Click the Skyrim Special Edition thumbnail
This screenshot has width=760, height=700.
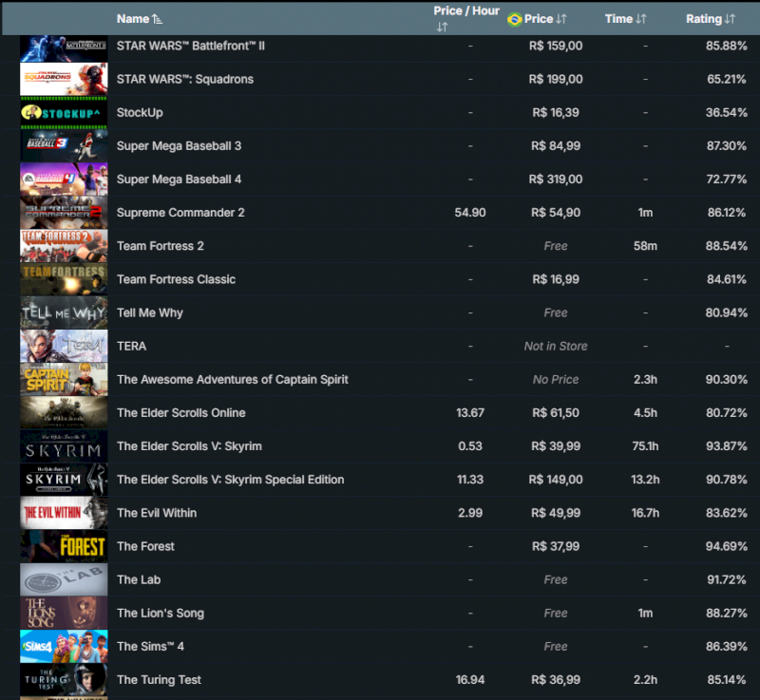64,480
